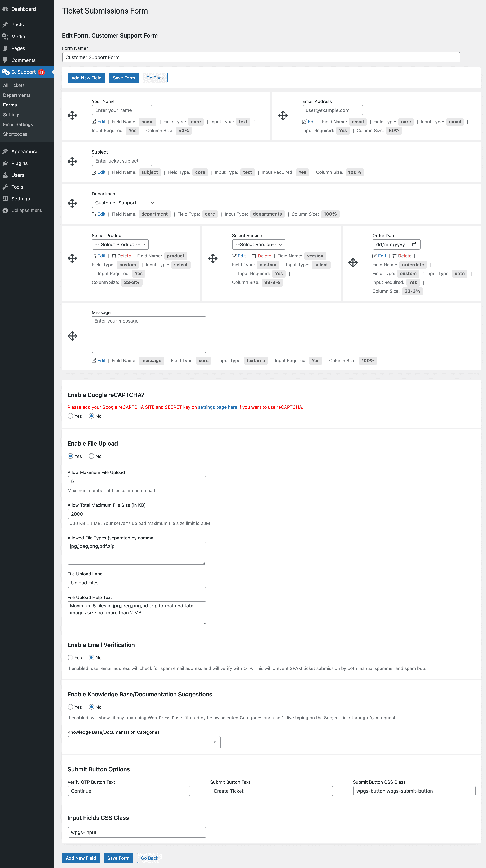Click the trash icon for Order Date field
Viewport: 486px width, 868px height.
[x=394, y=256]
